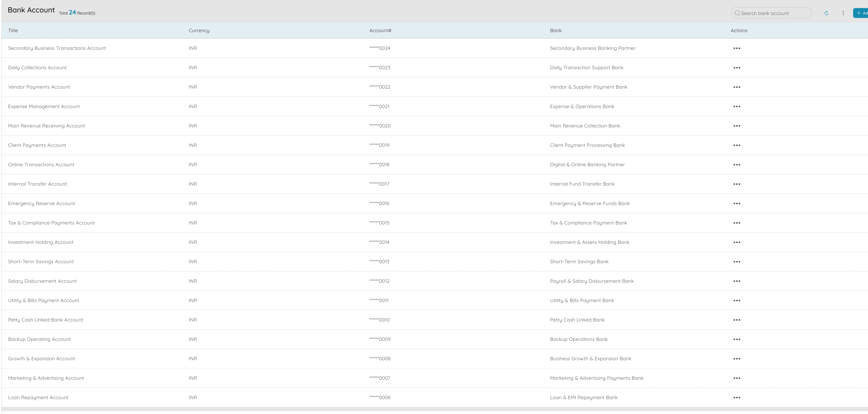
Task: Click the Account# column header
Action: pos(380,30)
